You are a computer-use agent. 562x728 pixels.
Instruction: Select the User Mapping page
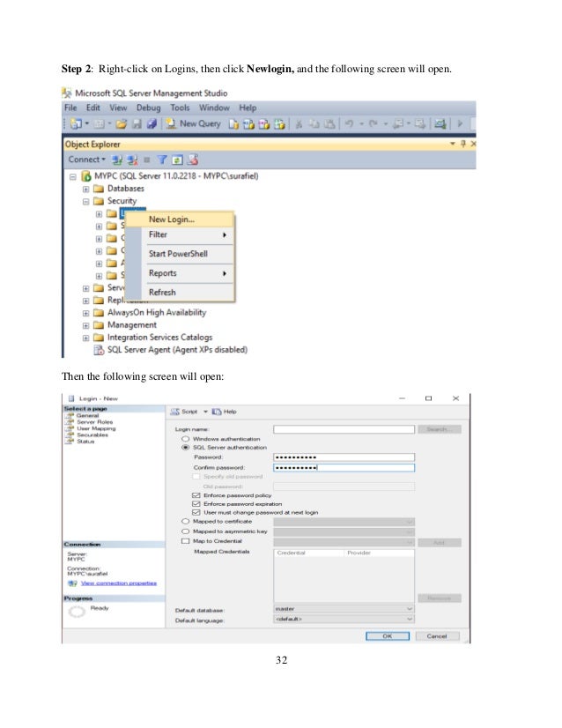tap(96, 429)
